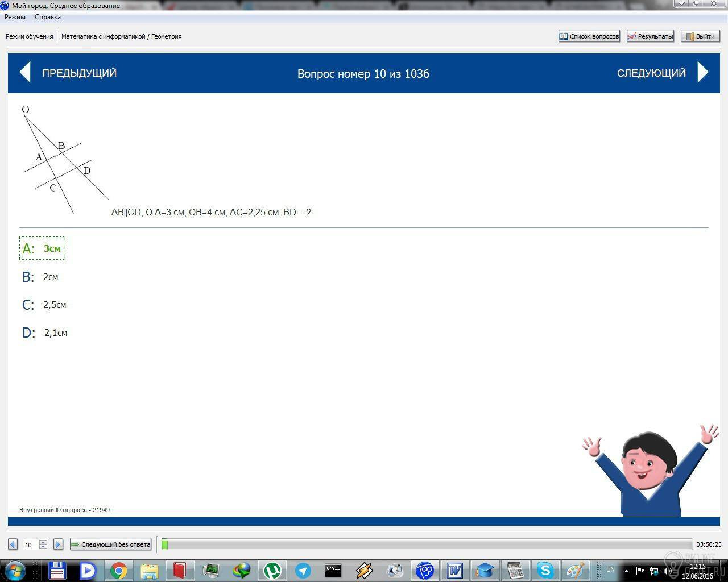Open the Справка menu
This screenshot has height=582, width=728.
click(48, 17)
